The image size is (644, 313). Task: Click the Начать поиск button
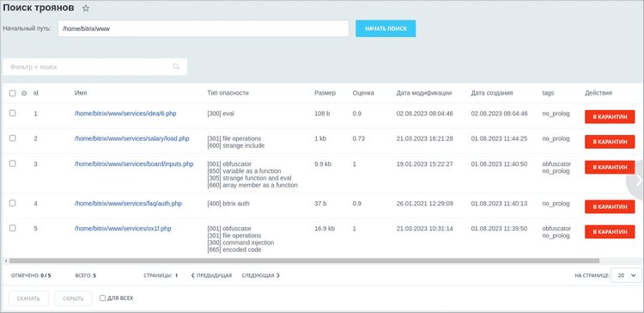click(x=386, y=28)
